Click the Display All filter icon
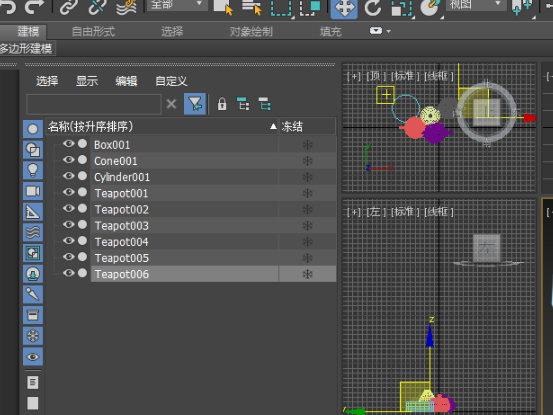 point(33,383)
